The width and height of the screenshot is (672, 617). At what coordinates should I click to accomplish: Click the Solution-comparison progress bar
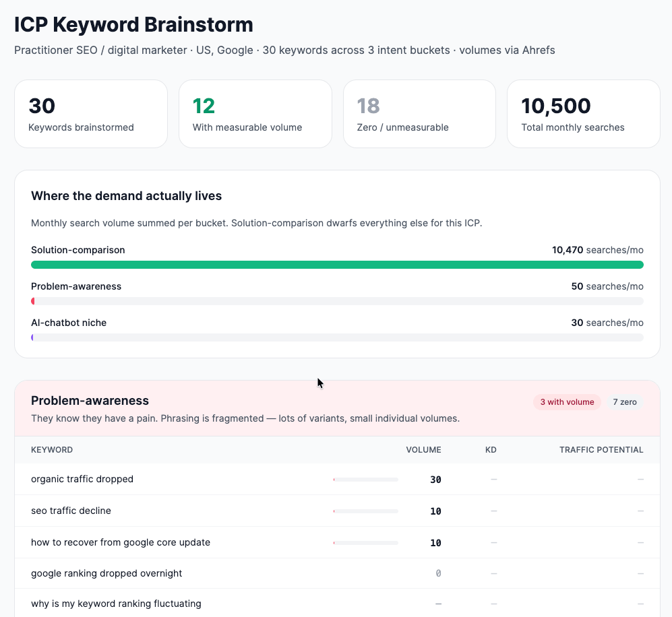[x=337, y=265]
